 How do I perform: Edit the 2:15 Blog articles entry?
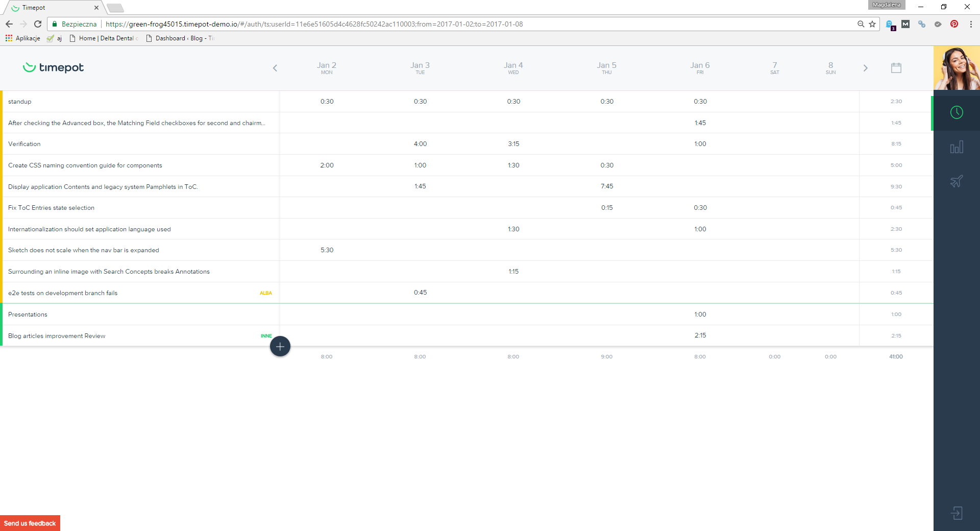point(700,335)
